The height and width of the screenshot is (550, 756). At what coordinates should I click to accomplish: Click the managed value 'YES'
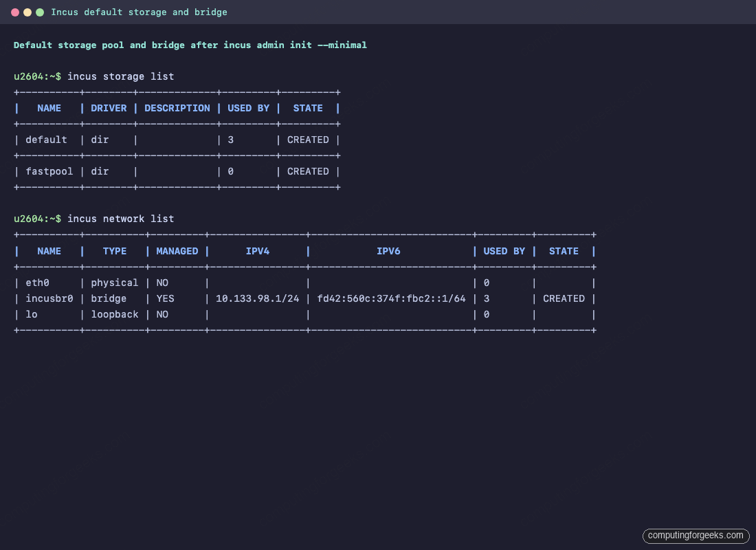point(166,299)
